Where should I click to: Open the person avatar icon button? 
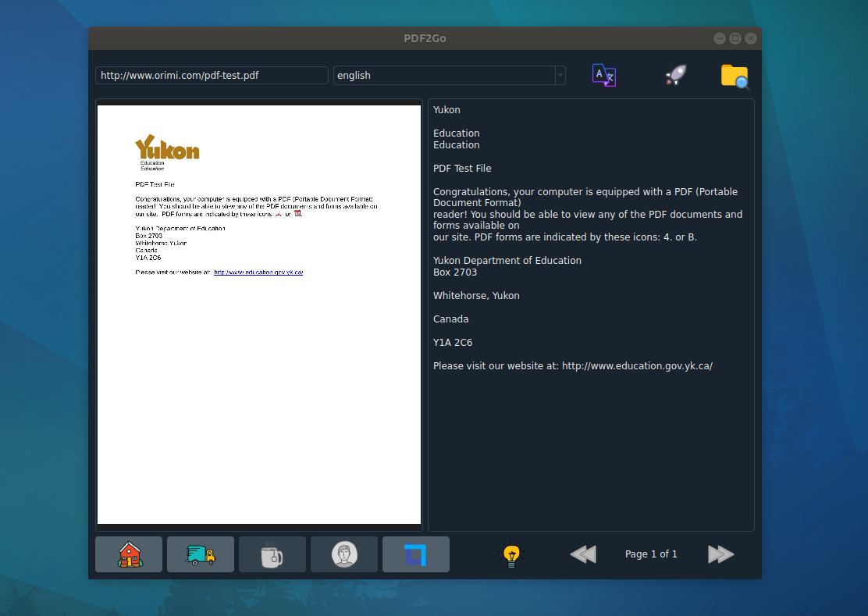(x=343, y=554)
